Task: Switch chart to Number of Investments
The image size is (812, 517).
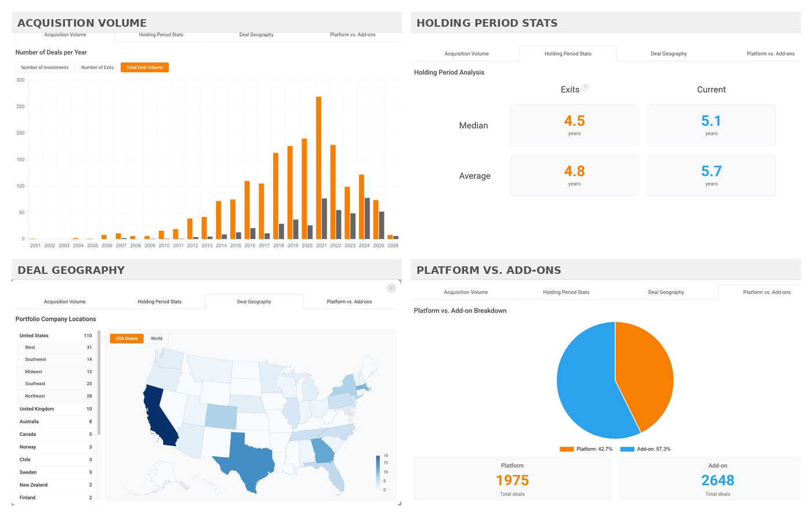Action: (x=45, y=67)
